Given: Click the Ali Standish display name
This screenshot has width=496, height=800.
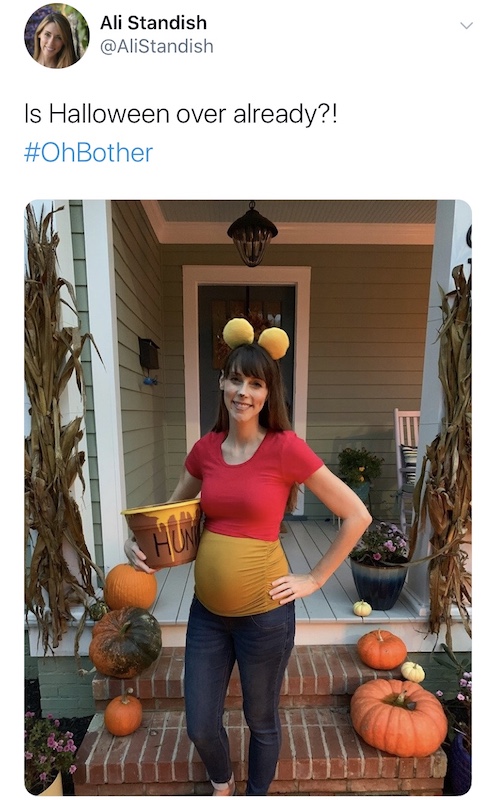Looking at the screenshot, I should (x=154, y=22).
